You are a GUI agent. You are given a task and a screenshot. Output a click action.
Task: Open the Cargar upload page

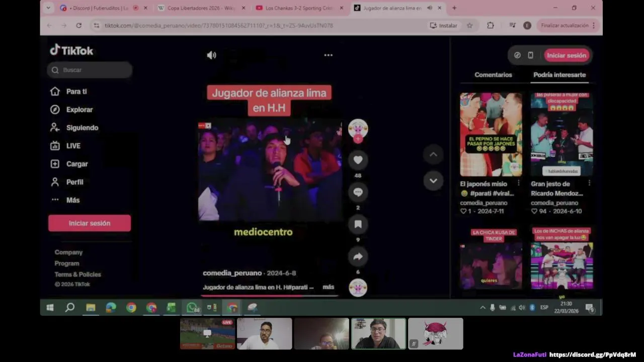click(x=69, y=164)
